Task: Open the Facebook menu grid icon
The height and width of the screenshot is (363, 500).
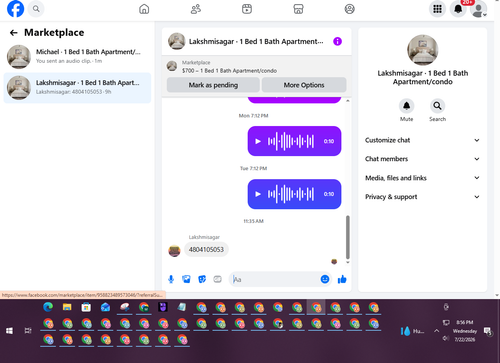Action: coord(437,9)
